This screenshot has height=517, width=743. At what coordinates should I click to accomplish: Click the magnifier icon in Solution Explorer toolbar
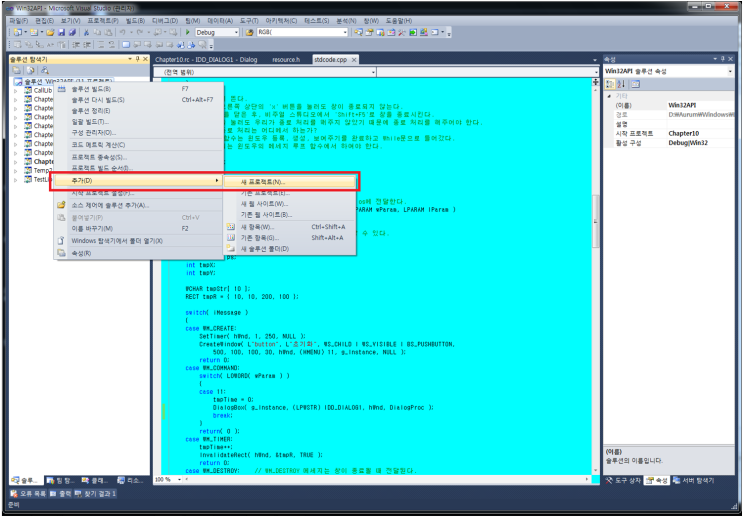tap(45, 70)
